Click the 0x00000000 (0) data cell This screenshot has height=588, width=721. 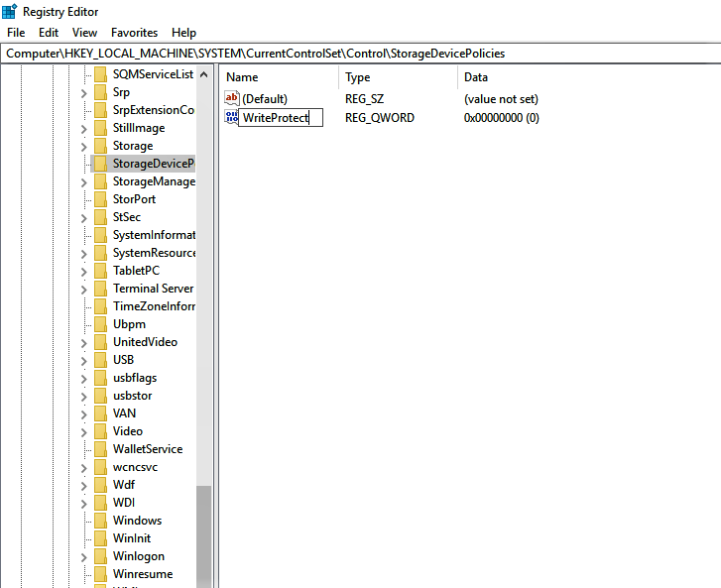(x=502, y=118)
